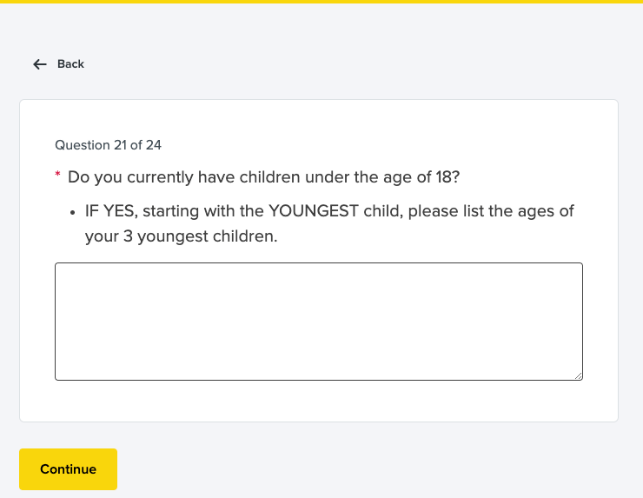Image resolution: width=643 pixels, height=498 pixels.
Task: Click the "age of 18?" phrase
Action: click(x=421, y=177)
